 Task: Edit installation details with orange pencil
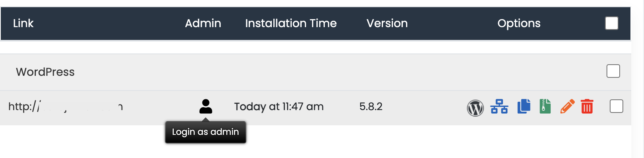coord(567,107)
